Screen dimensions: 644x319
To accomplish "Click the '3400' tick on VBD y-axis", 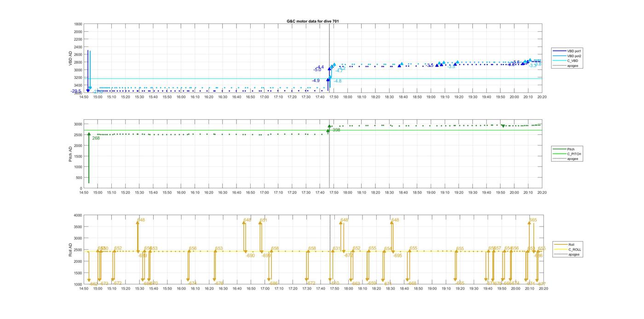I will coord(78,85).
